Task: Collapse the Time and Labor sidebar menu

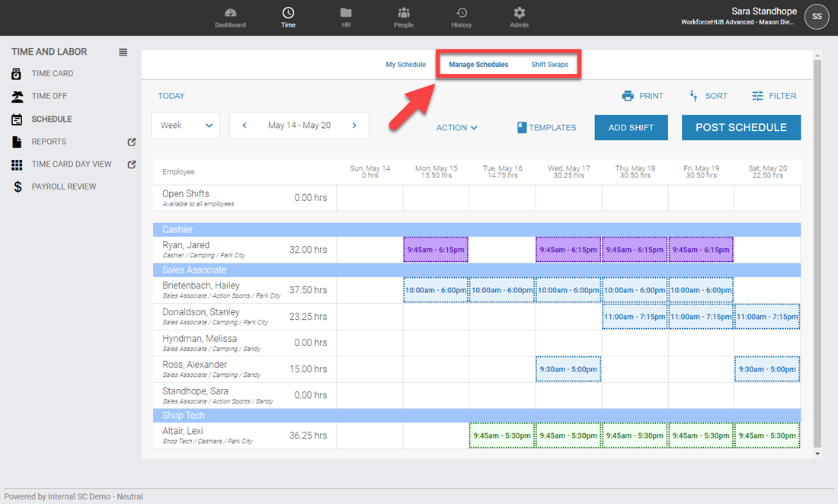Action: (123, 53)
